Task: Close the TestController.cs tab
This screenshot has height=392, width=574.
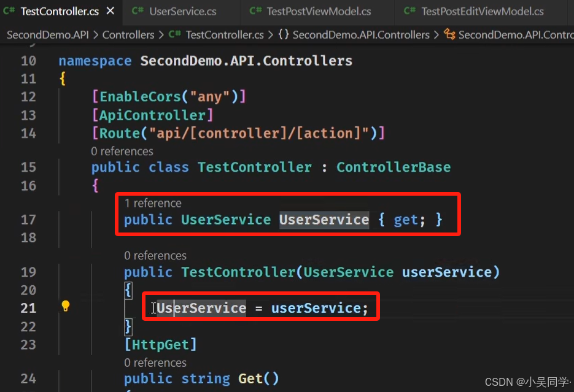Action: [x=110, y=11]
